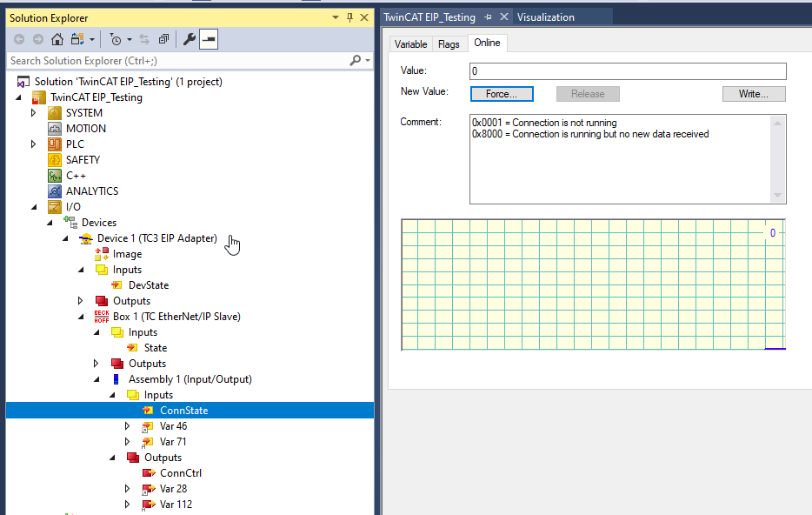Click the Beckhoff Box 1 icon

pos(102,317)
